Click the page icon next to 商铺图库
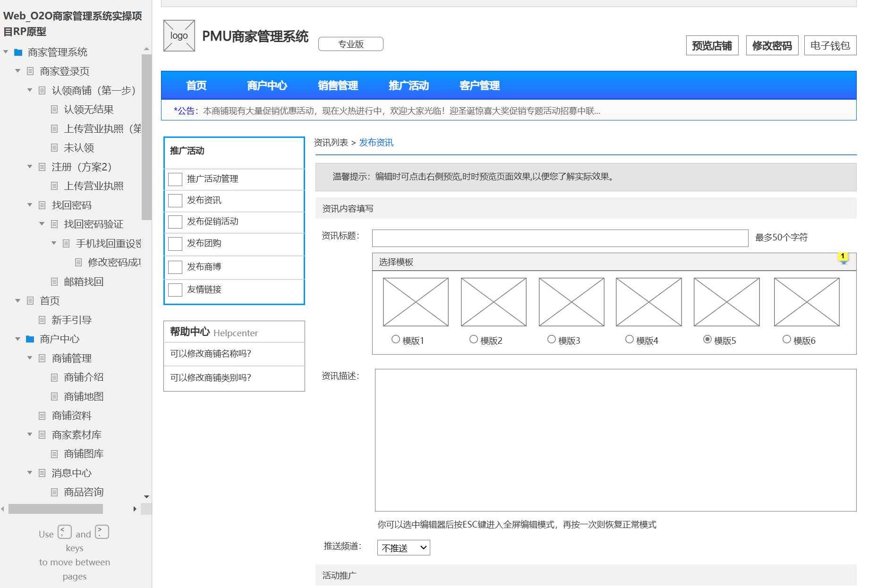The height and width of the screenshot is (588, 894). [x=54, y=454]
